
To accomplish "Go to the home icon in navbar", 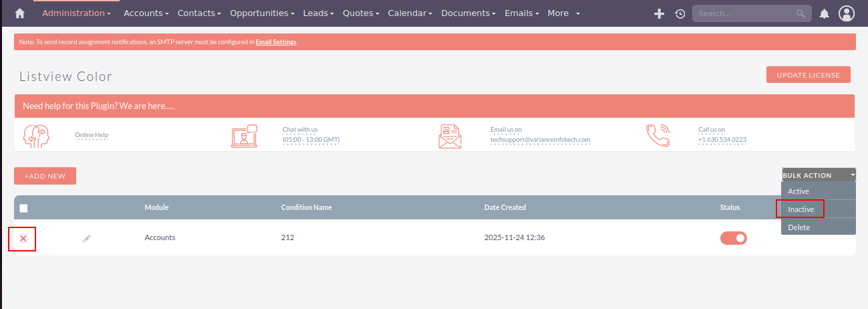I will 19,13.
